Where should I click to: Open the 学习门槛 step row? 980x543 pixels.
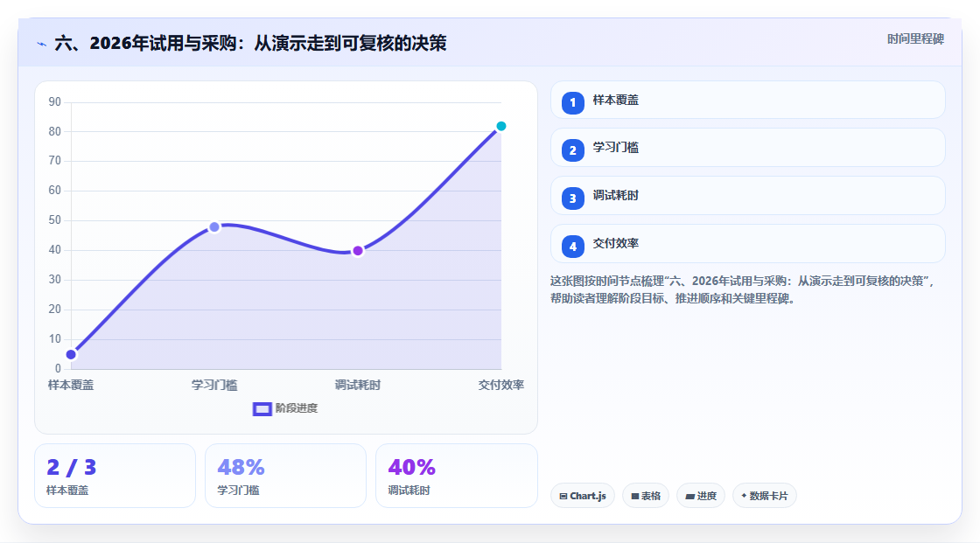point(747,148)
